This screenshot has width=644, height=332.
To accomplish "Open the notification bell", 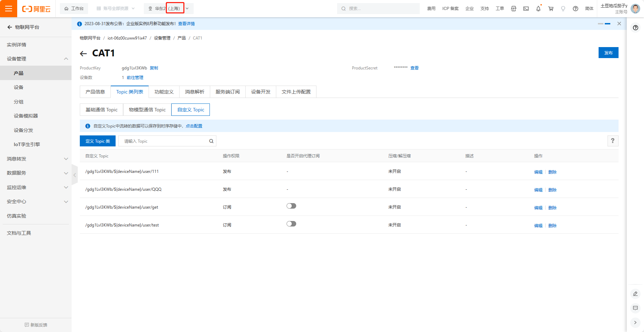I will tap(538, 9).
